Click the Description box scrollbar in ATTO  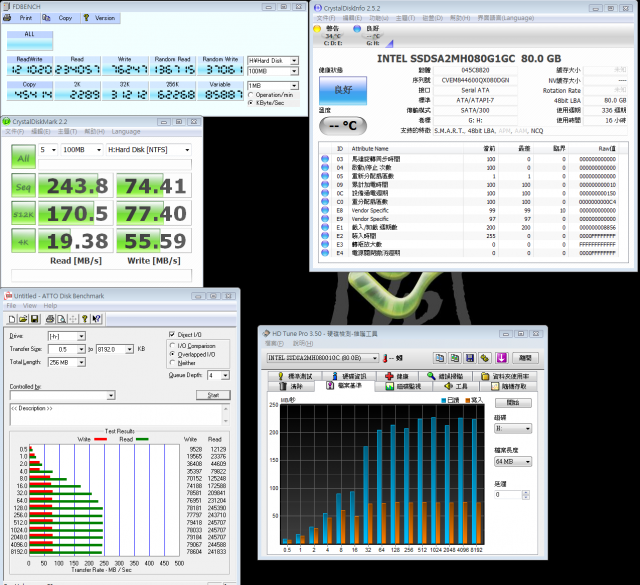click(x=226, y=415)
